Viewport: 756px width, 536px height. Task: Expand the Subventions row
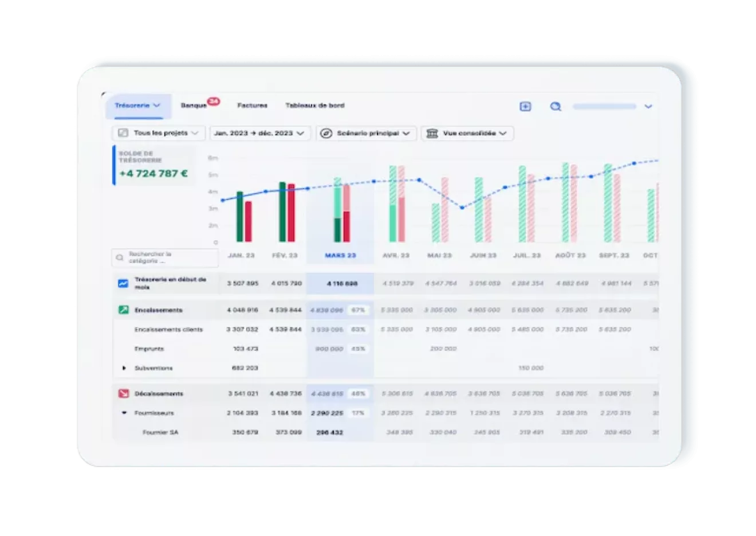pyautogui.click(x=124, y=368)
